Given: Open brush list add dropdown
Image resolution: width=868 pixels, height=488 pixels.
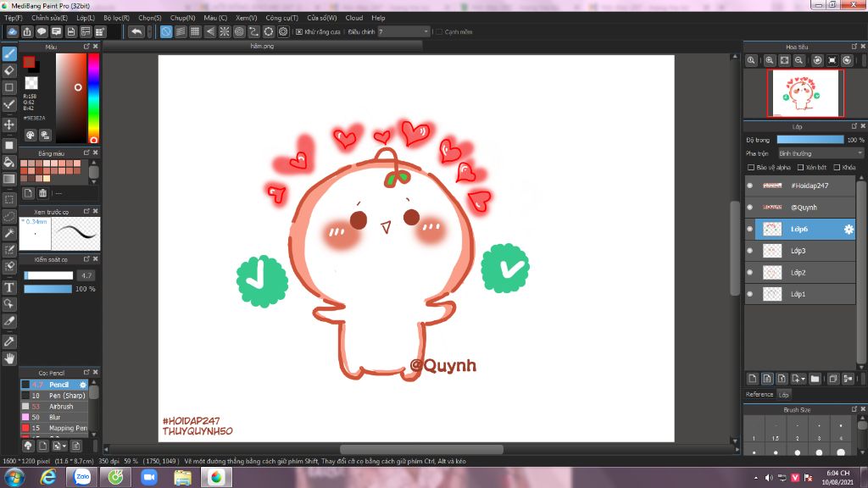Looking at the screenshot, I should (x=58, y=446).
